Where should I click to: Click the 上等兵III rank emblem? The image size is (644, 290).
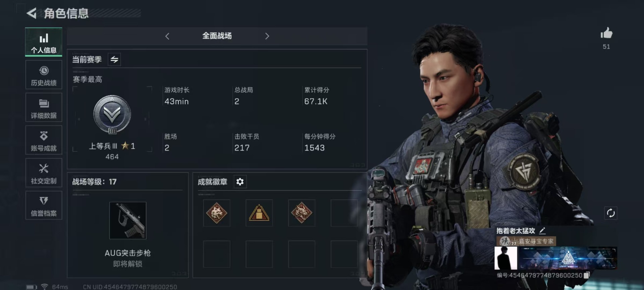point(112,115)
